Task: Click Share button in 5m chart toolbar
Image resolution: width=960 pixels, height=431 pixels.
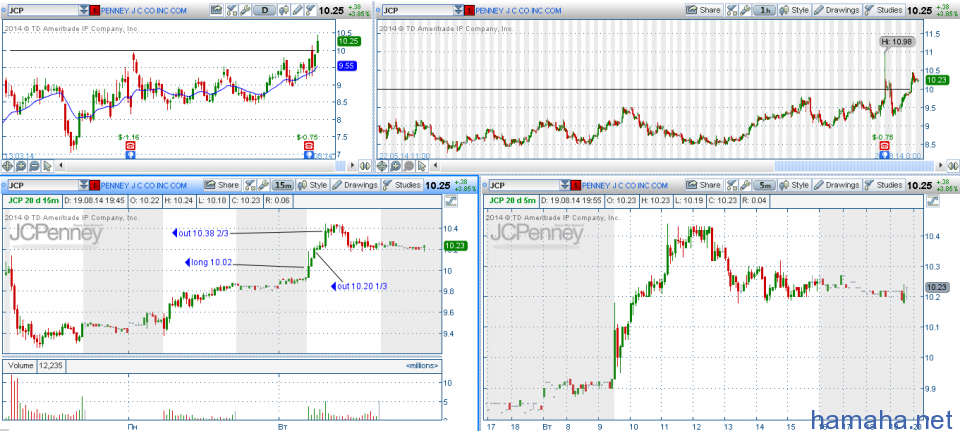Action: (x=703, y=185)
